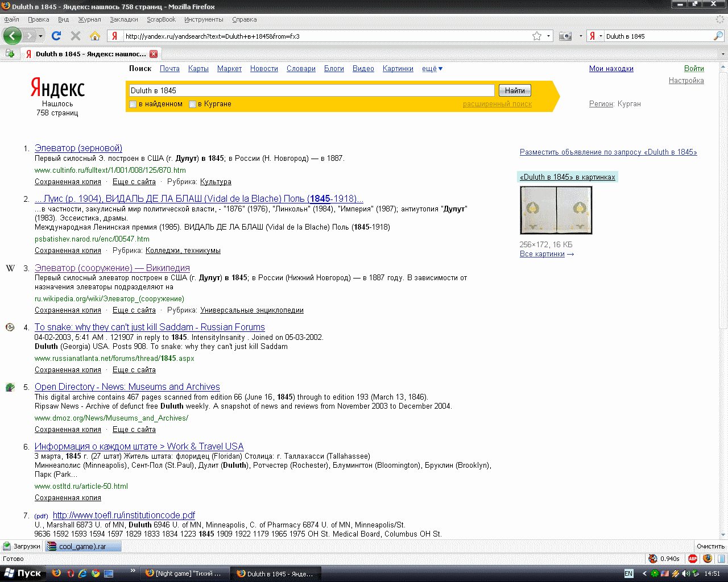Click the Войти login link
728x582 pixels.
[x=694, y=69]
